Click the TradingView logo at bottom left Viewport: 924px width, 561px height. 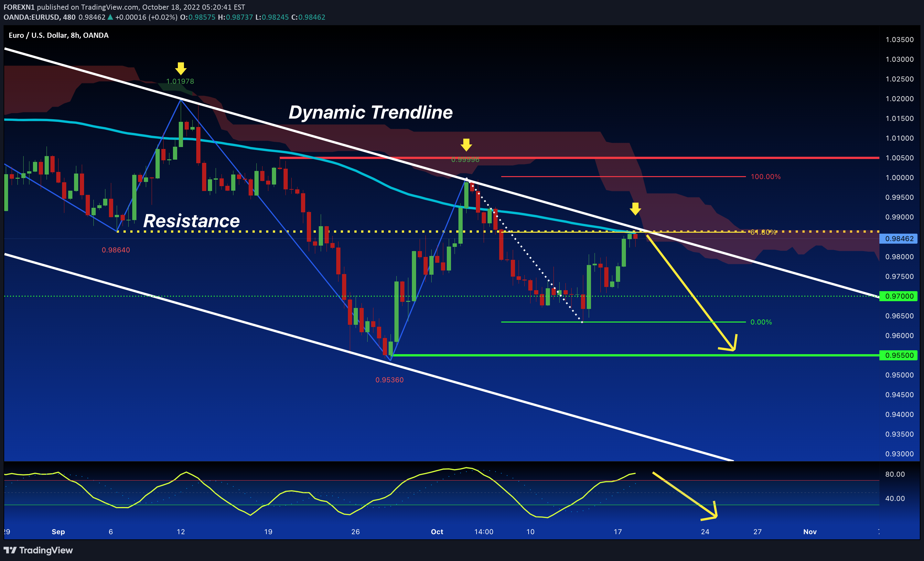[x=38, y=550]
